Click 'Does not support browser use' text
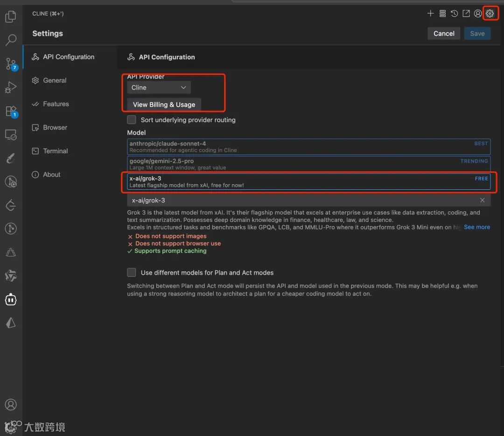 tap(178, 243)
